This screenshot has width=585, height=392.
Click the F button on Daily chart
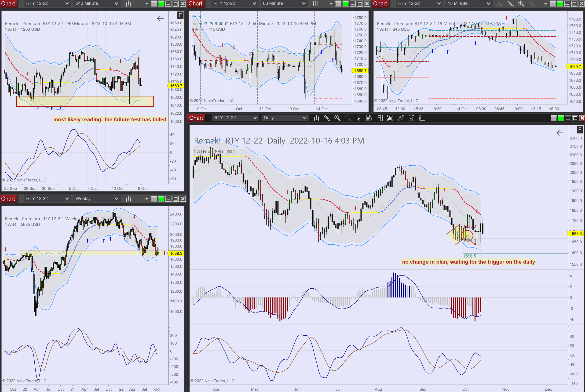(x=579, y=130)
